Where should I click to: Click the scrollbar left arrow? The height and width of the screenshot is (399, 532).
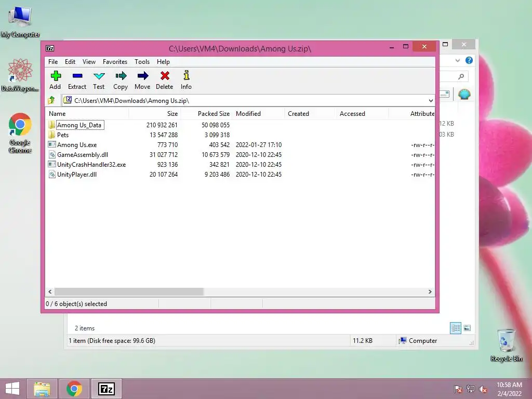[50, 291]
